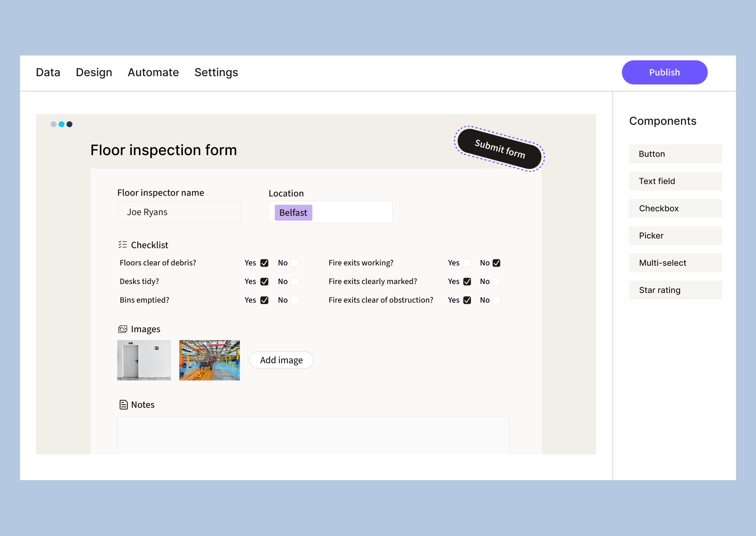Click the light gray window dot
The image size is (756, 536).
(53, 124)
